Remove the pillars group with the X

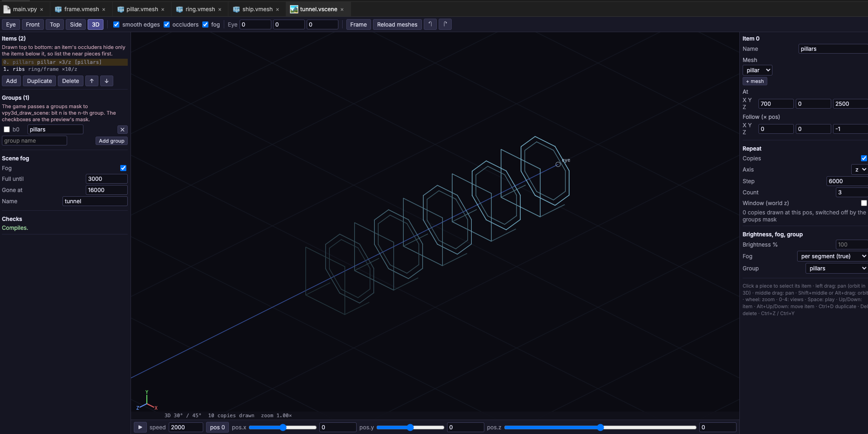(122, 130)
